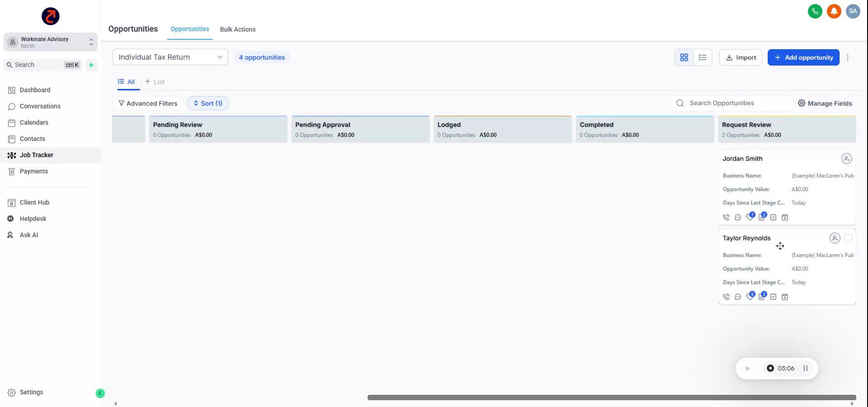Click the Add opportunity button
This screenshot has width=868, height=407.
[x=803, y=57]
